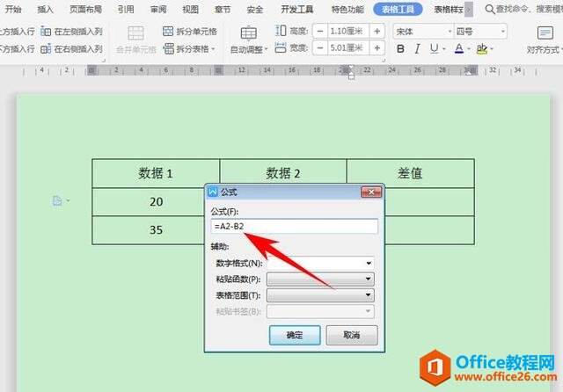Toggle bold formatting

401,48
